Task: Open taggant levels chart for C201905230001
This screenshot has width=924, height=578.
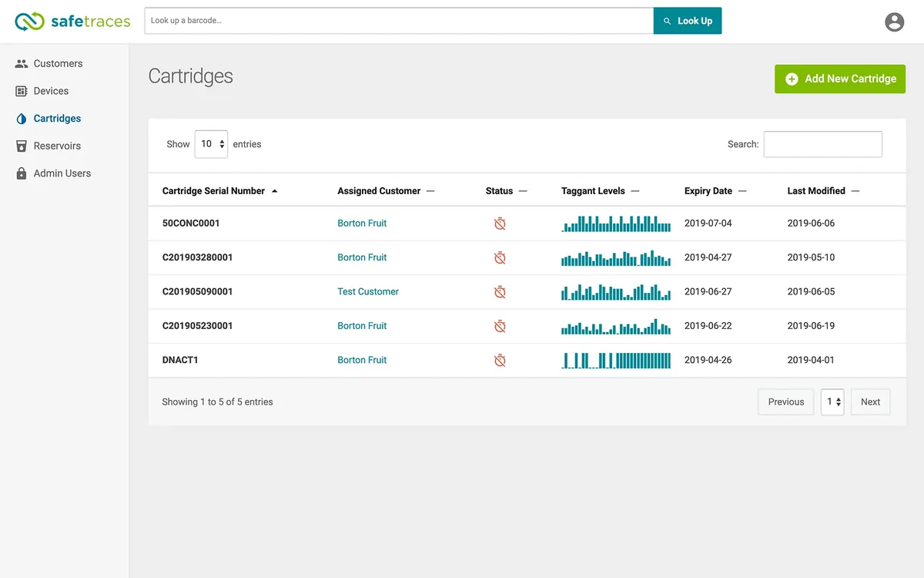Action: pyautogui.click(x=616, y=326)
